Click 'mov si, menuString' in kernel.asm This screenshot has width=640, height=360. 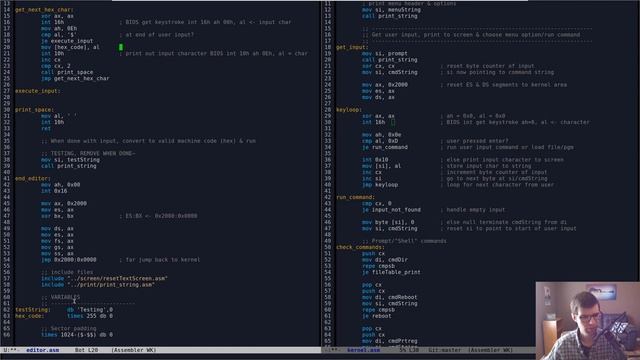[391, 10]
